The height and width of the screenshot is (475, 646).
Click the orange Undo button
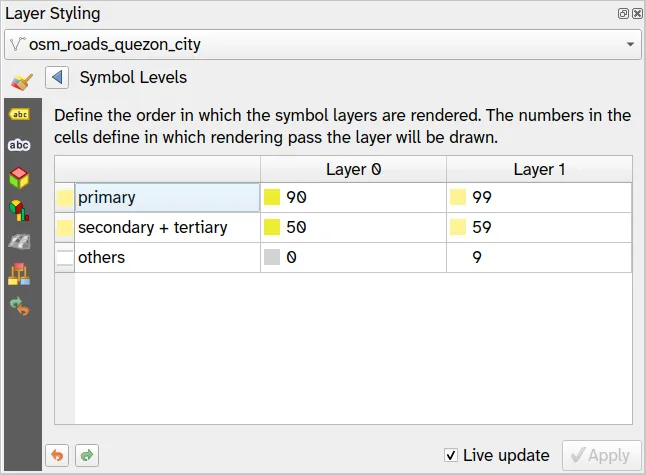click(57, 455)
